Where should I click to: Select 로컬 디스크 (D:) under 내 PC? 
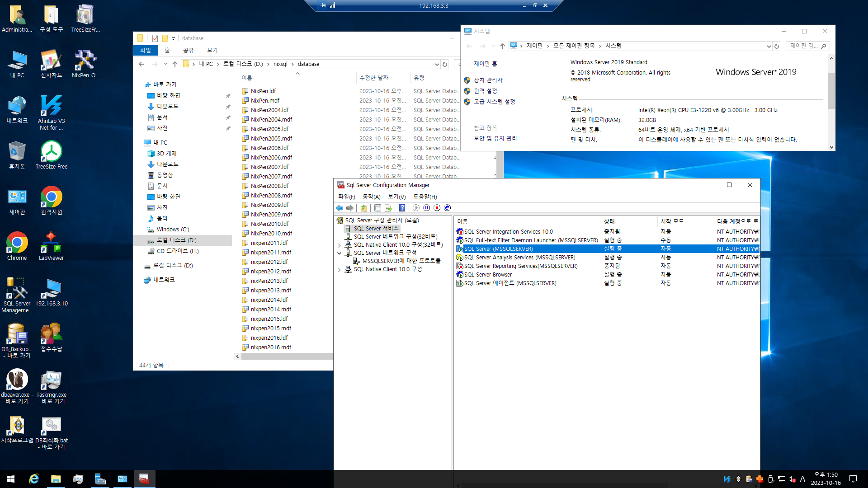click(176, 240)
